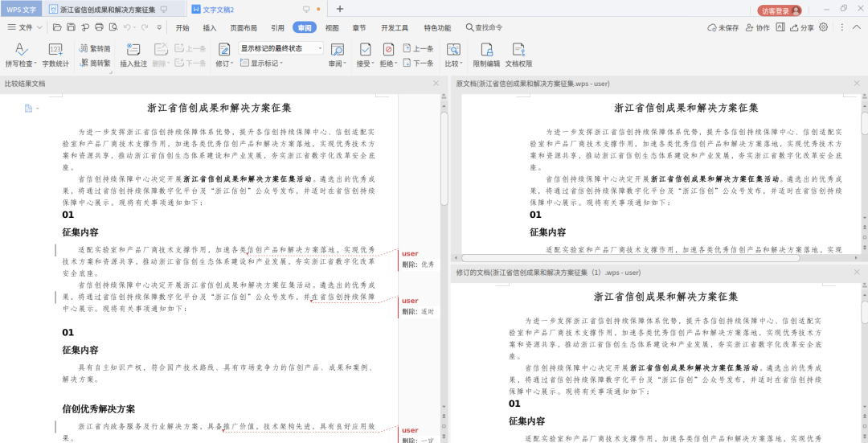868x443 pixels.
Task: Go to next revision 下一条 beside 拒绝
Action: tap(418, 64)
